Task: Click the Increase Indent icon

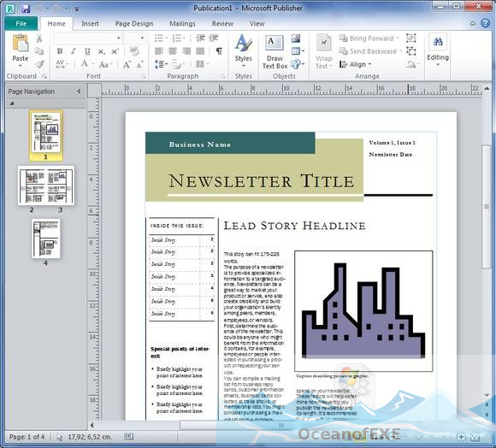Action: [x=214, y=38]
